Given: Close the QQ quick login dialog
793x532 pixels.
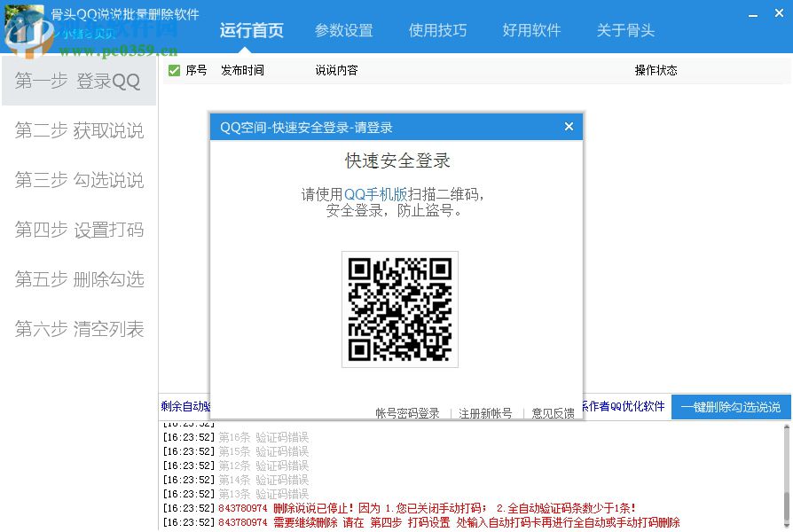Looking at the screenshot, I should click(569, 126).
